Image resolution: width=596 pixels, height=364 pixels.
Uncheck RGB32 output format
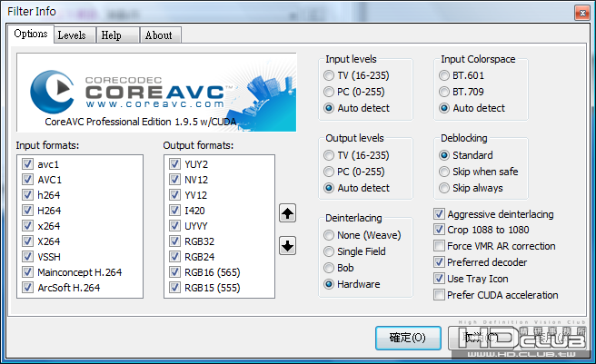[174, 241]
